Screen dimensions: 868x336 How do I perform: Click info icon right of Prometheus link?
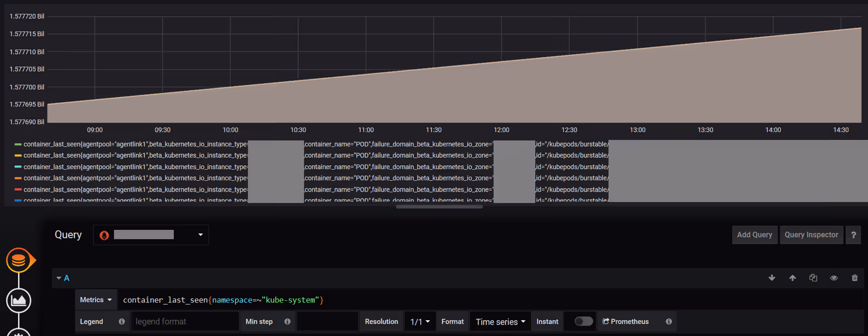669,321
